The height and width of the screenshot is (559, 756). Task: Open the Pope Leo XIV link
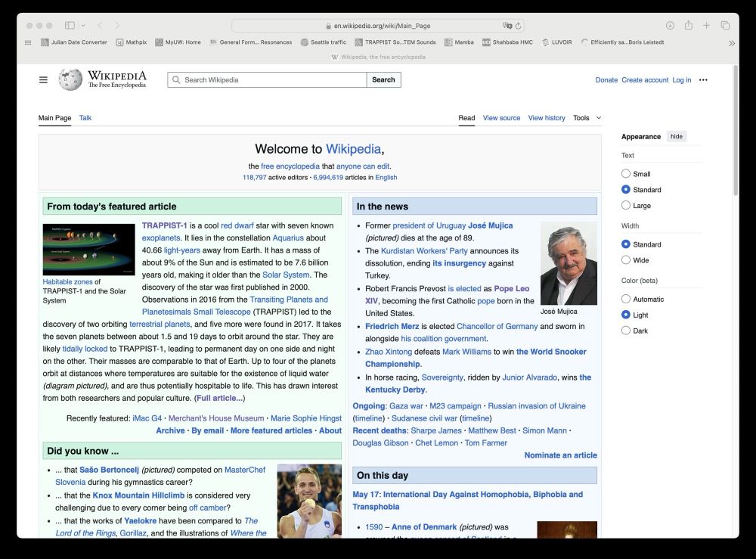[512, 288]
